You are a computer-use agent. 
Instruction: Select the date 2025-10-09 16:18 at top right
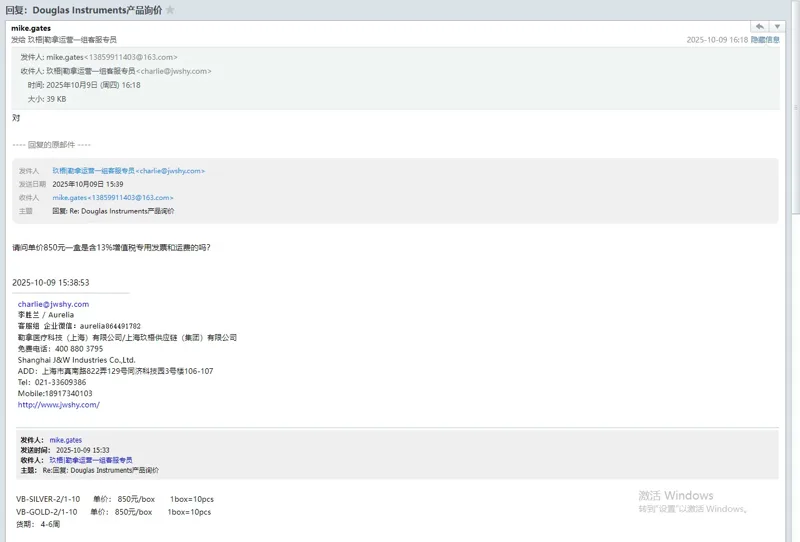717,40
